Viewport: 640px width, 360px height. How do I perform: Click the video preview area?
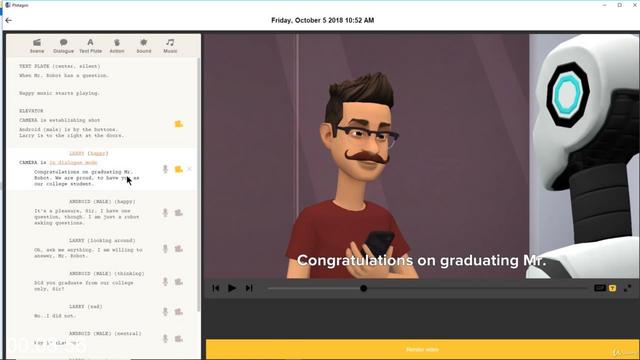coord(422,156)
